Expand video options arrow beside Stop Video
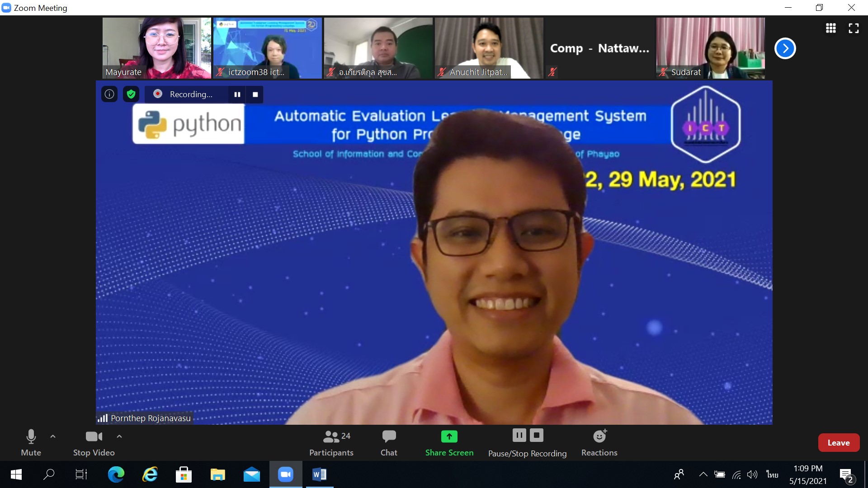Viewport: 868px width, 488px height. 119,436
